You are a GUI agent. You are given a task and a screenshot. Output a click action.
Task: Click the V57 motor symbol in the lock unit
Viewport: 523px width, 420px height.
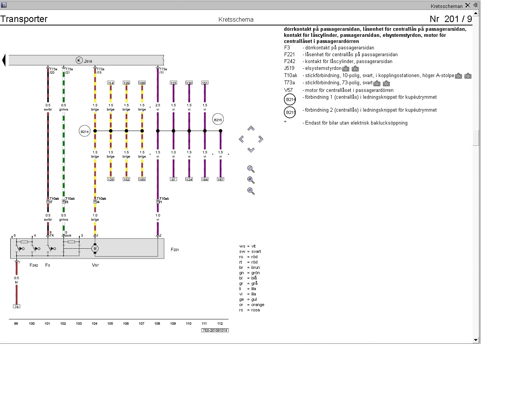tap(95, 248)
